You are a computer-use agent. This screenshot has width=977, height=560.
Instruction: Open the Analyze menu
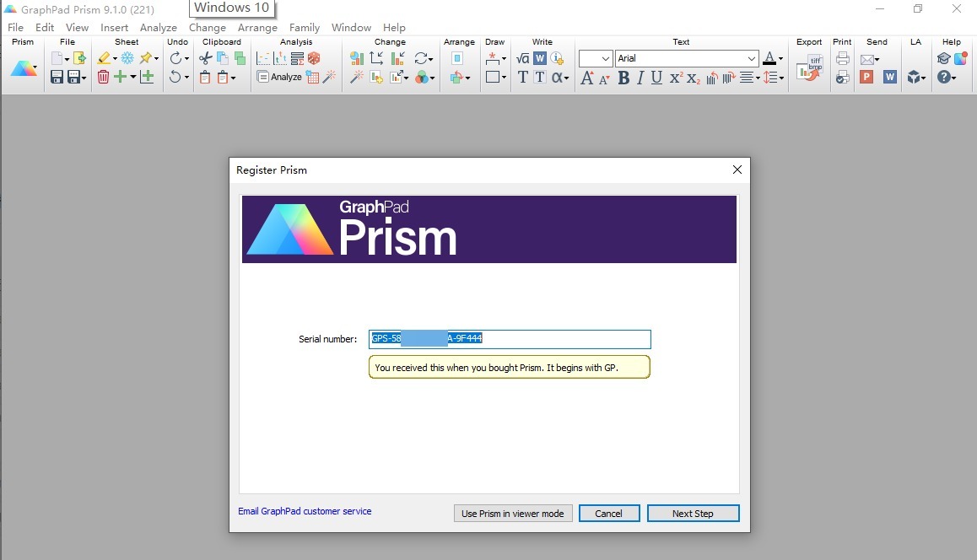pos(159,27)
